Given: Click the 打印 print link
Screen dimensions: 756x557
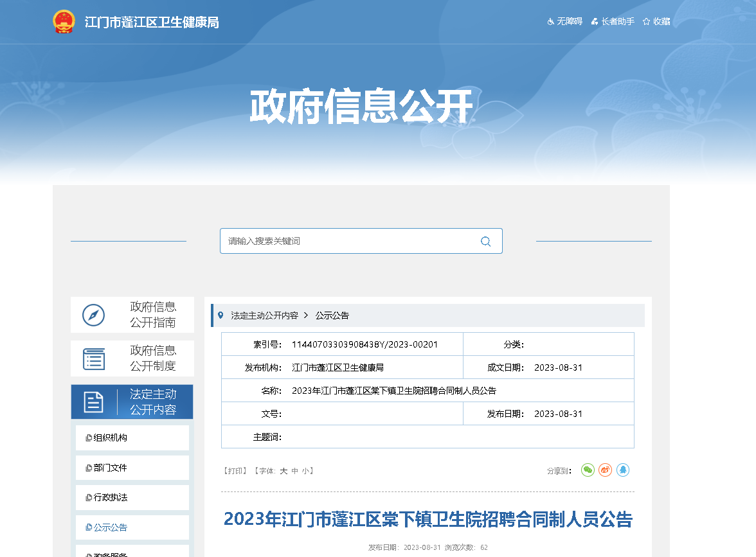Looking at the screenshot, I should coord(235,471).
